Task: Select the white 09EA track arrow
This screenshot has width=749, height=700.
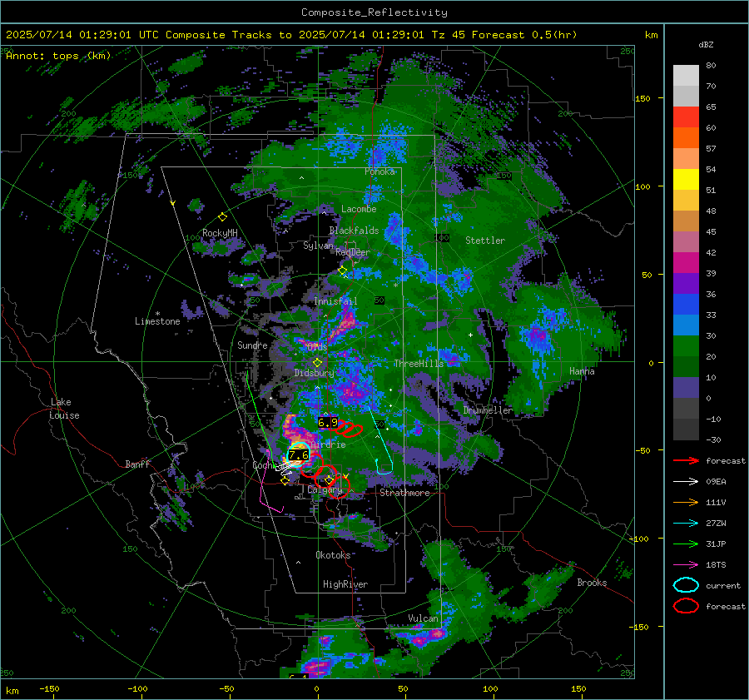Action: tap(686, 482)
